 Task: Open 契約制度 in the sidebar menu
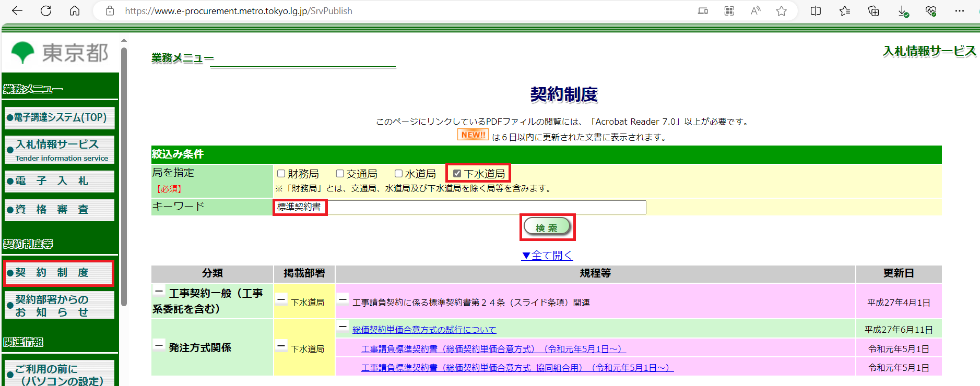tap(58, 273)
